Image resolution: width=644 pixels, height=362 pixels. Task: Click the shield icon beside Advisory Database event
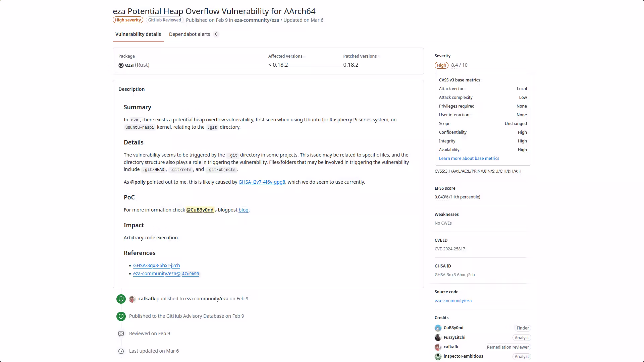tap(121, 316)
